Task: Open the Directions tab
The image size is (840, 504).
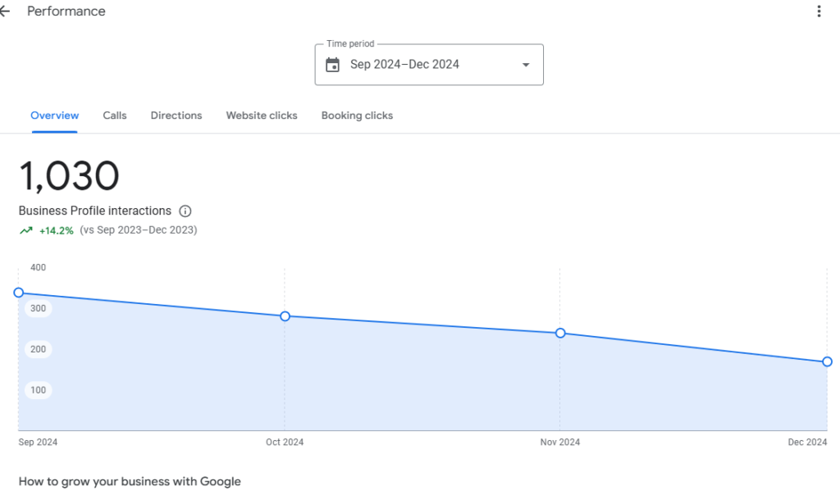Action: click(x=176, y=116)
